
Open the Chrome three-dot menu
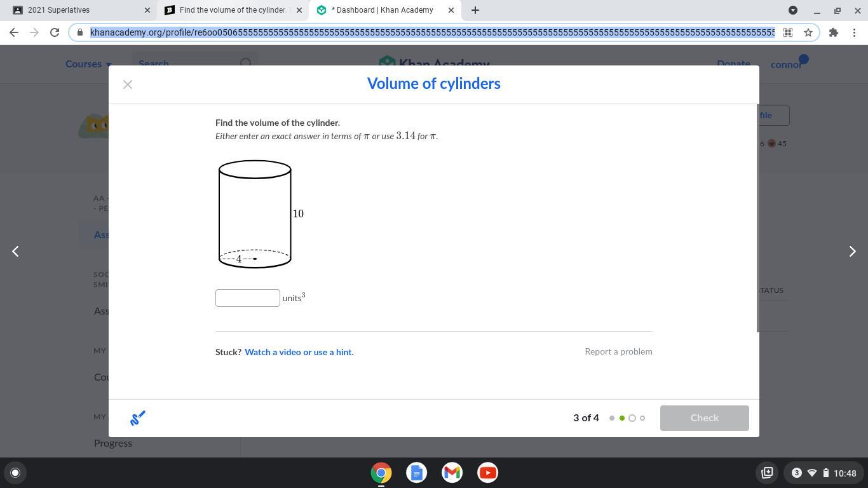click(x=854, y=32)
